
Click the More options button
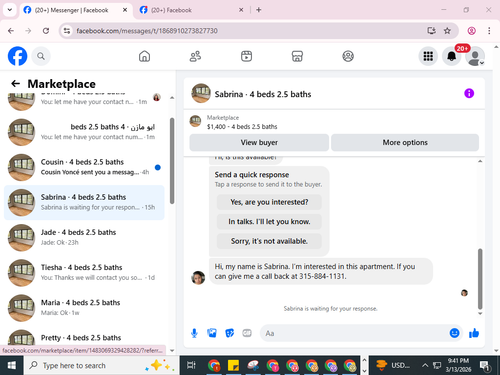click(405, 142)
